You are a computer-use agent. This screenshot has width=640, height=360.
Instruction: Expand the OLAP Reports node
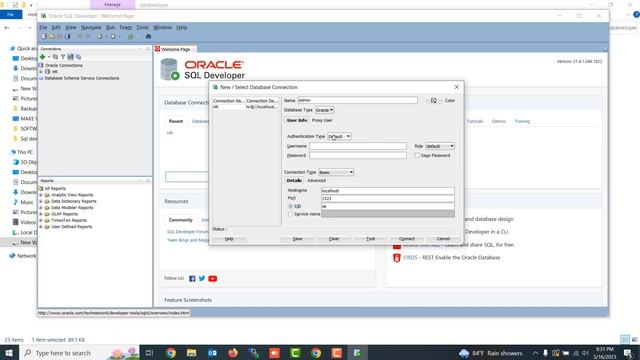click(41, 214)
